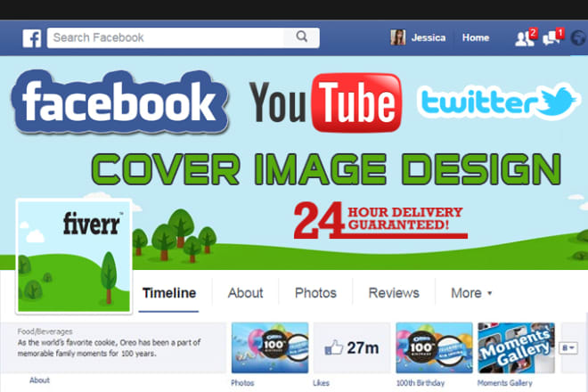The image size is (588, 392).
Task: Click the 27m Likes thumbs-up tile
Action: tap(352, 347)
